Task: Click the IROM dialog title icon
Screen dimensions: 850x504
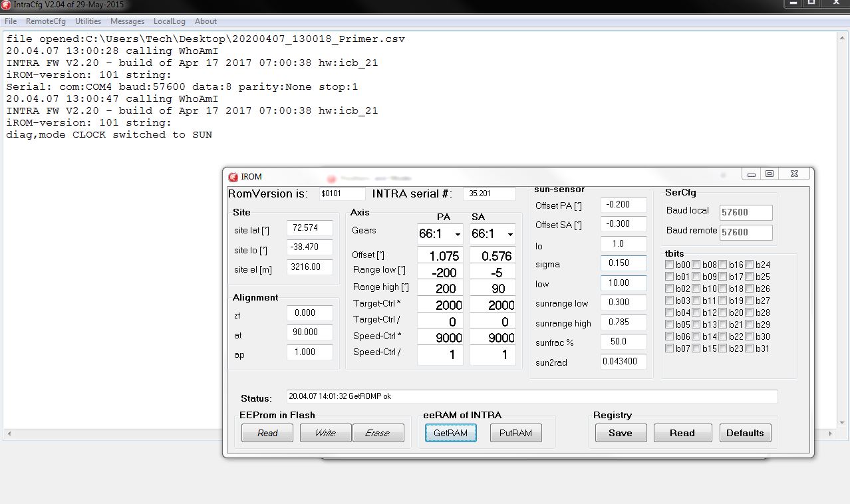Action: point(233,177)
